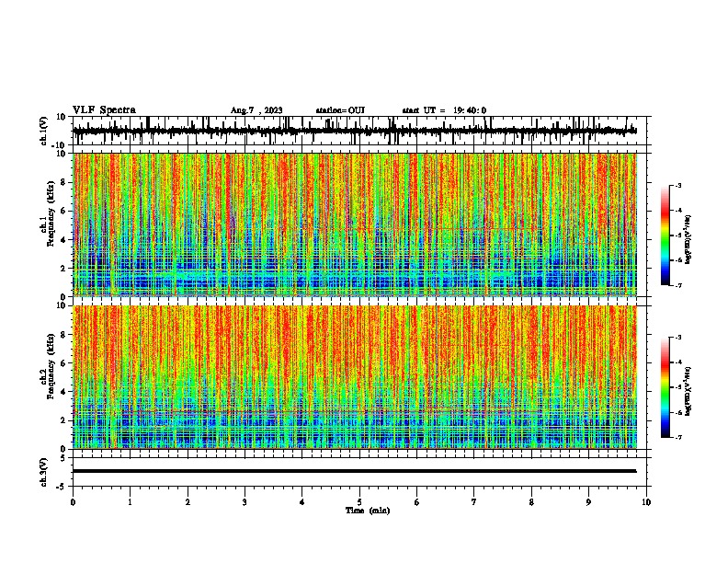The width and height of the screenshot is (728, 563).
Task: Click the "8" kHz tick on ch.2 spectrogram
Action: tap(63, 335)
